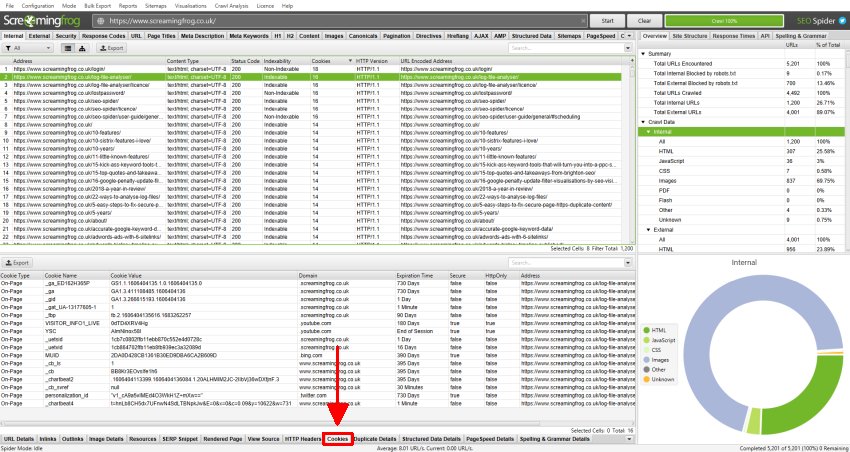Click the Indexability column header
Image resolution: width=850 pixels, height=452 pixels.
click(x=286, y=61)
